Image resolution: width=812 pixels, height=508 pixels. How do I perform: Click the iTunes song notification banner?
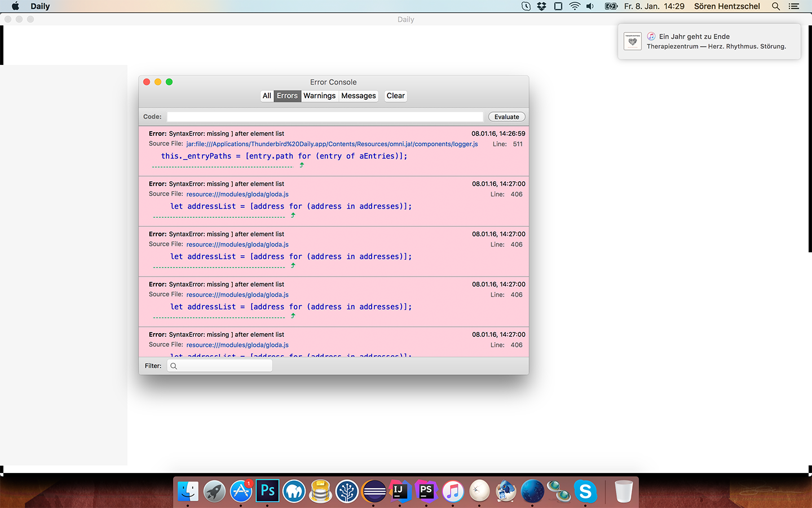coord(709,41)
